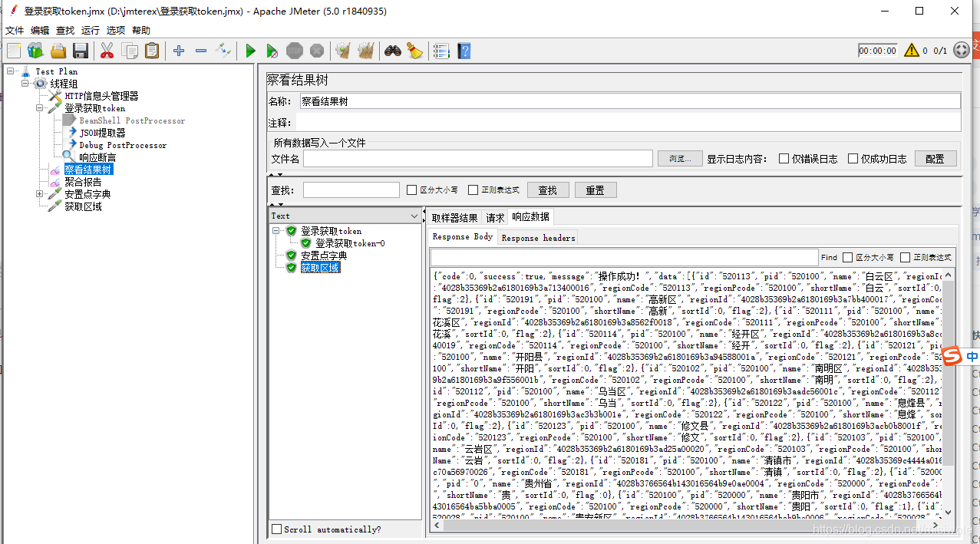
Task: Enable 仅成功日志 checkbox
Action: pos(853,159)
